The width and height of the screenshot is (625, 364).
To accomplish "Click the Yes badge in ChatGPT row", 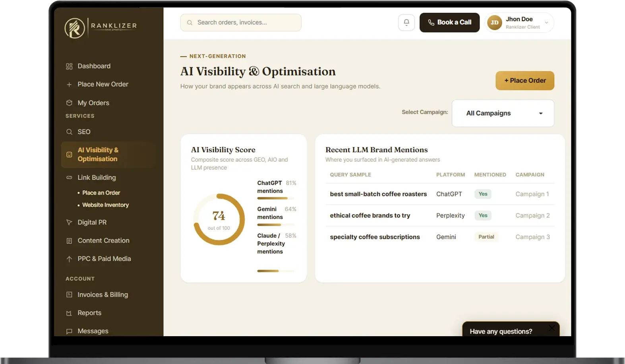I will pos(483,194).
